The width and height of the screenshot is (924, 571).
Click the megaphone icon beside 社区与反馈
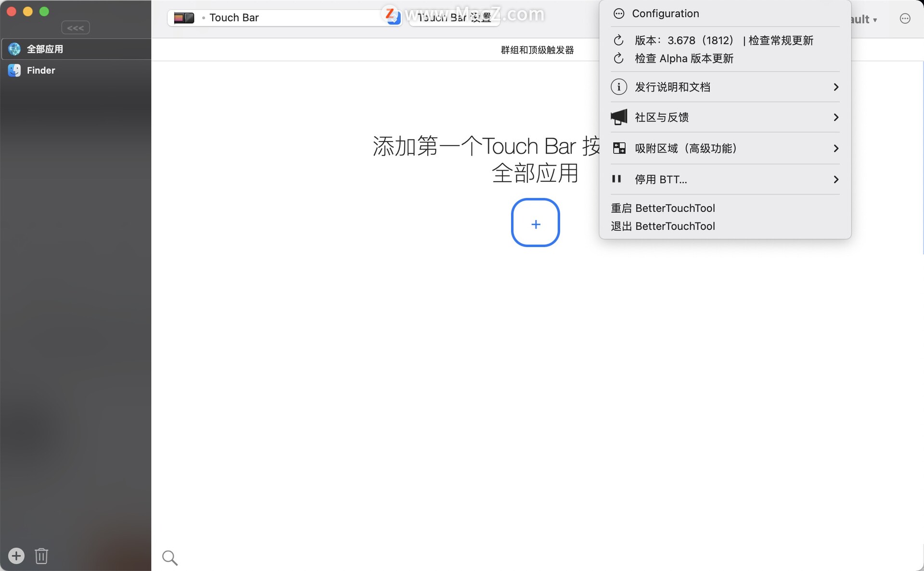click(x=619, y=117)
